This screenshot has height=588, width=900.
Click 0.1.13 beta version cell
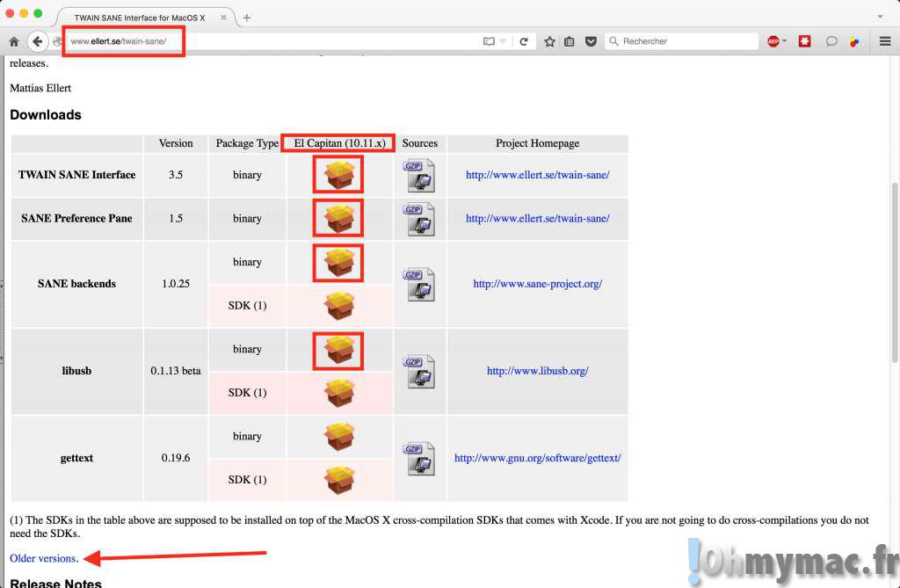coord(176,371)
